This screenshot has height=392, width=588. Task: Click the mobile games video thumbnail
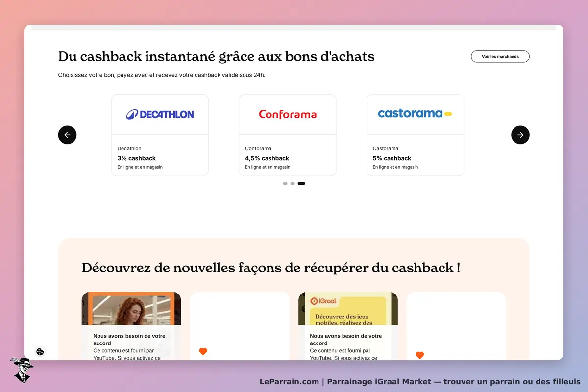(x=348, y=309)
